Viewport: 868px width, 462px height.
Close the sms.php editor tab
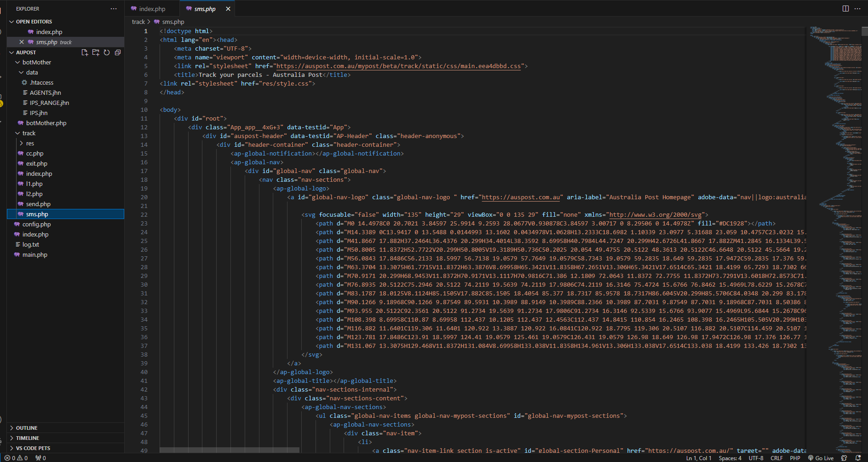[x=228, y=9]
